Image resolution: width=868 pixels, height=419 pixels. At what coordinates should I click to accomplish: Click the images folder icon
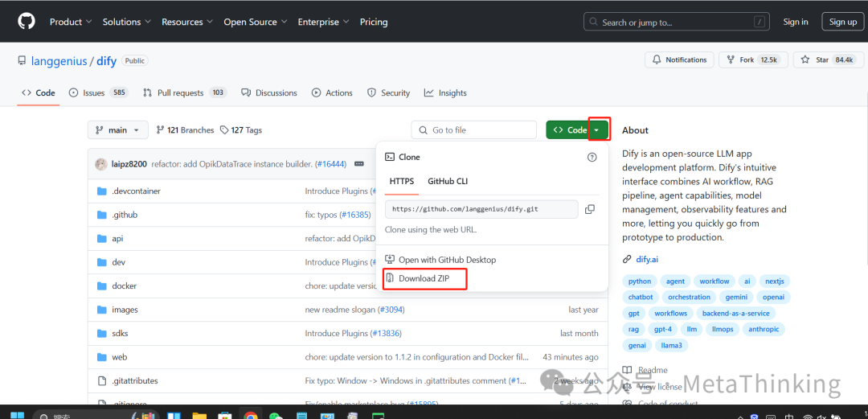tap(101, 310)
